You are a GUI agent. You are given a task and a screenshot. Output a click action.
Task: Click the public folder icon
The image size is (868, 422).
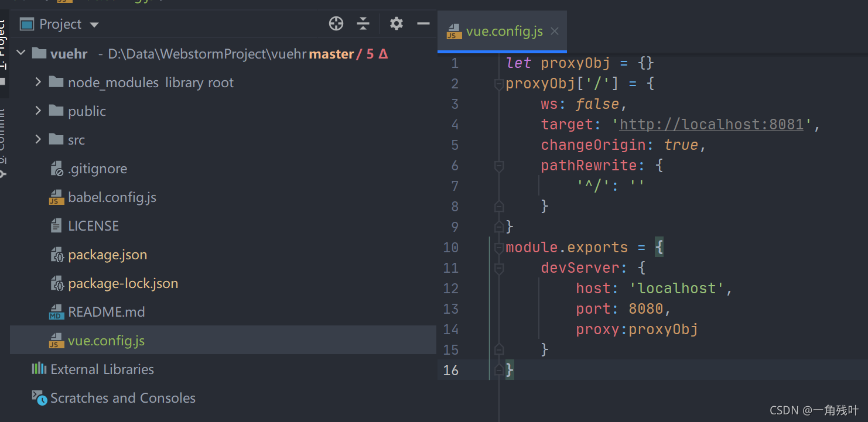(56, 111)
